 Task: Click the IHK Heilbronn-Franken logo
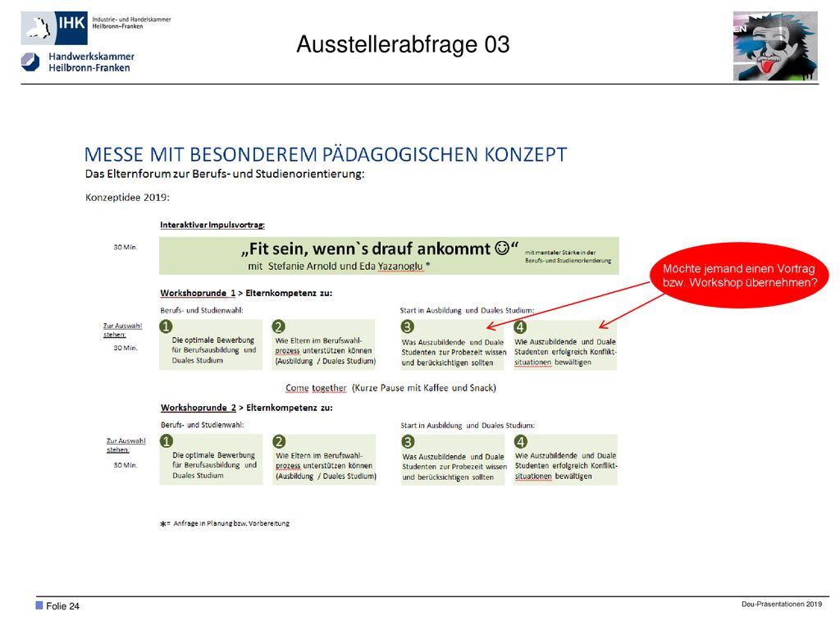(x=96, y=27)
